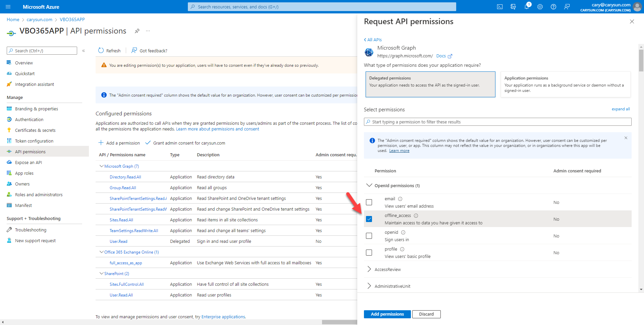The height and width of the screenshot is (325, 644).
Task: Open Owners in the left menu
Action: click(22, 184)
